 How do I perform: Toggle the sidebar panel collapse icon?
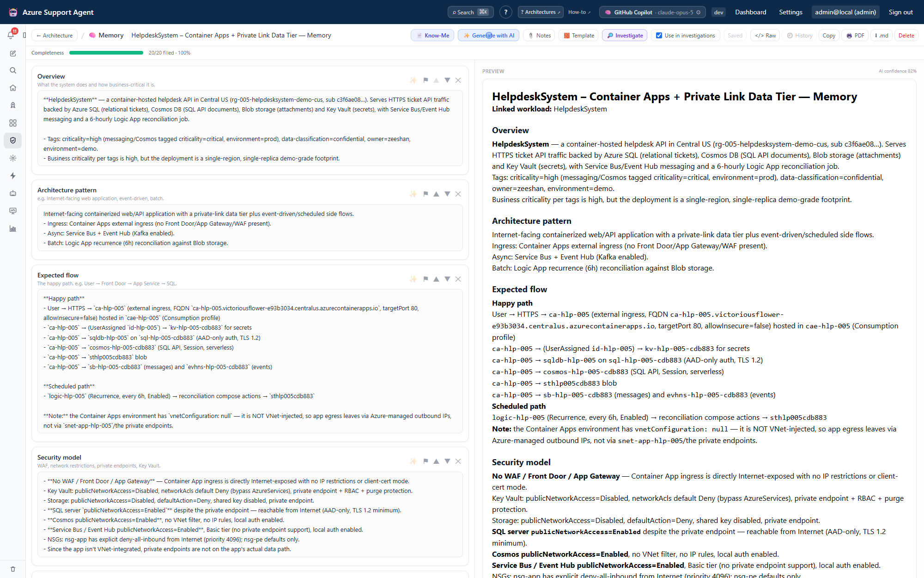click(24, 35)
